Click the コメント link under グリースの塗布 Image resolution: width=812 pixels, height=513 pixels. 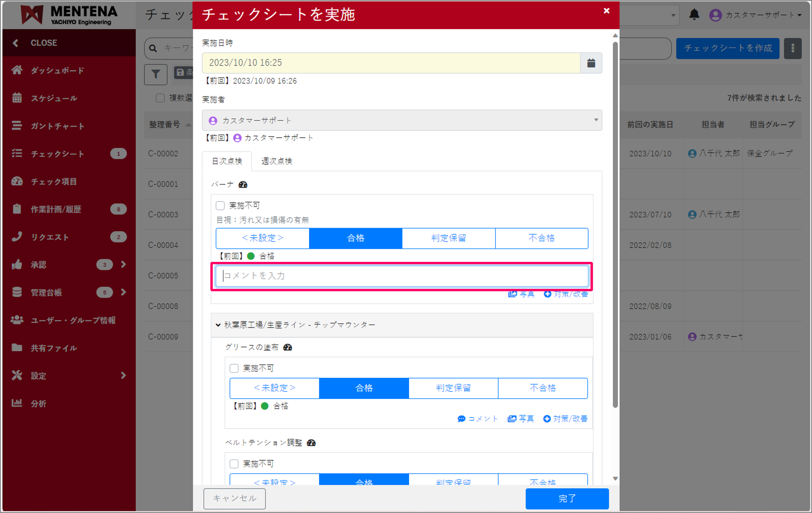[478, 418]
